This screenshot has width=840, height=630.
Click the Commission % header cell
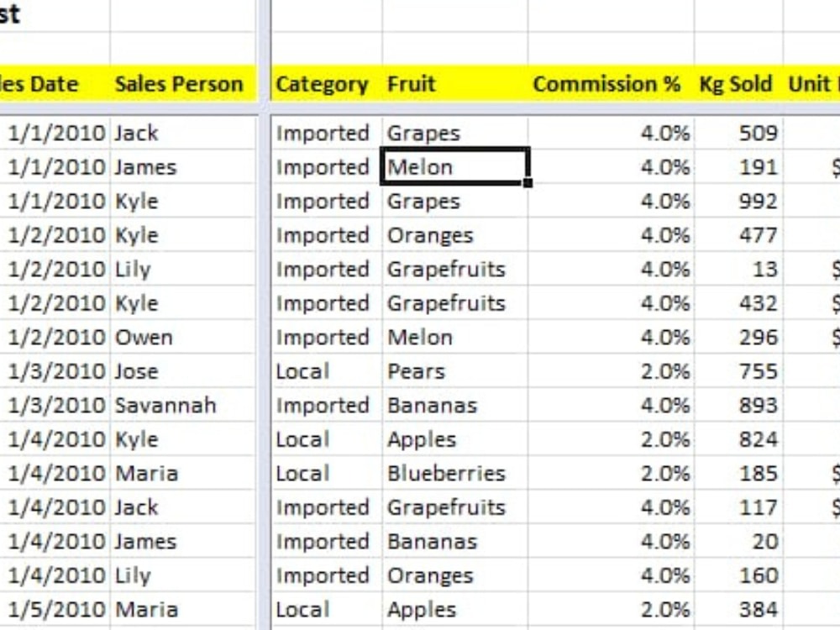click(612, 83)
